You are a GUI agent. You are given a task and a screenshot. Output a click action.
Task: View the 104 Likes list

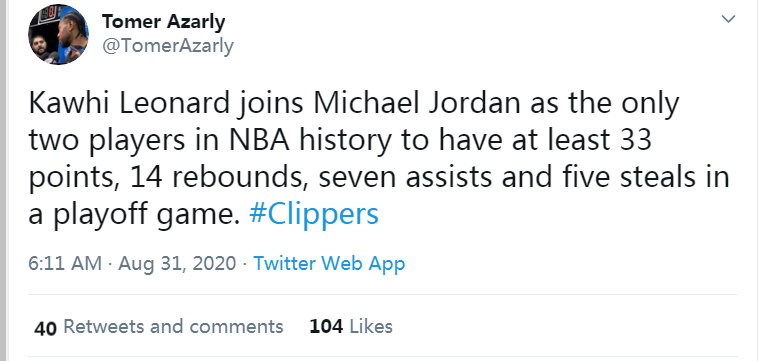pos(351,327)
